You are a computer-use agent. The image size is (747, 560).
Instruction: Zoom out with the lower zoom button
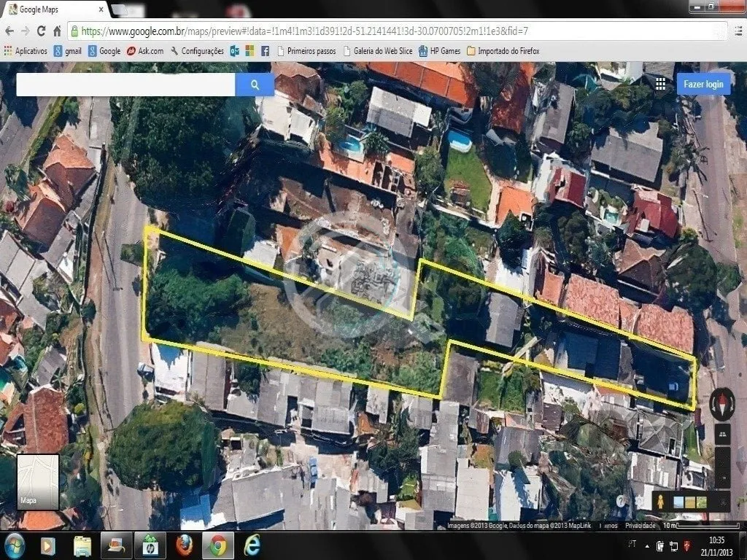pos(722,477)
